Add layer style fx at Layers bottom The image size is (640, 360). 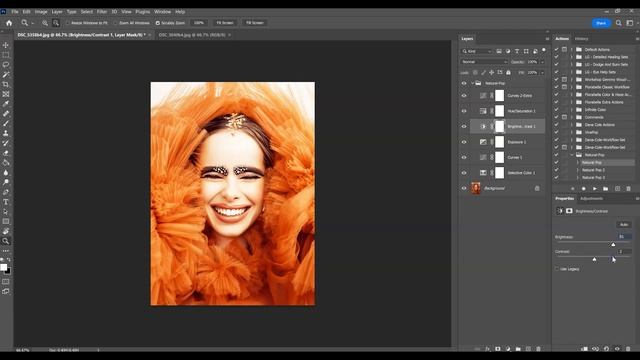click(487, 349)
